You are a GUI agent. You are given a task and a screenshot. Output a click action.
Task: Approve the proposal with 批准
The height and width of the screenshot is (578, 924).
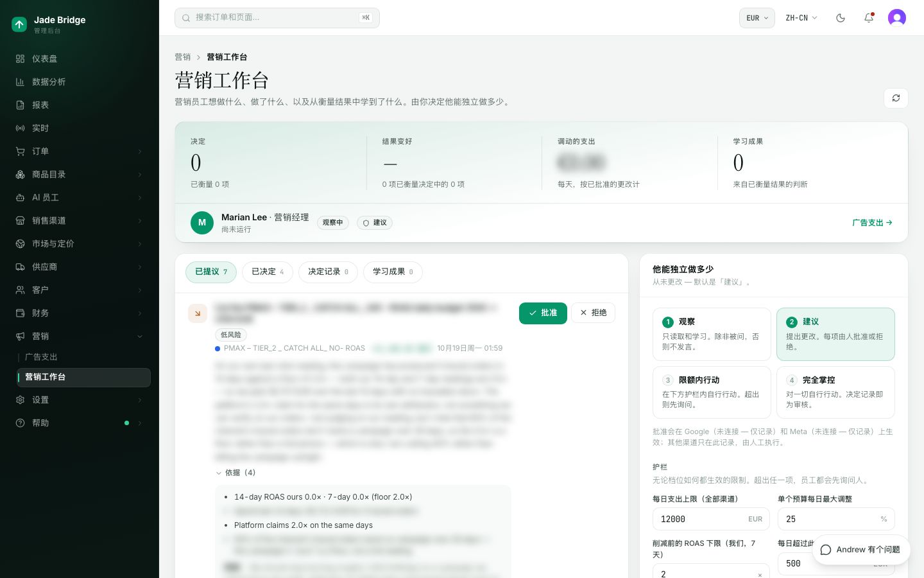543,313
